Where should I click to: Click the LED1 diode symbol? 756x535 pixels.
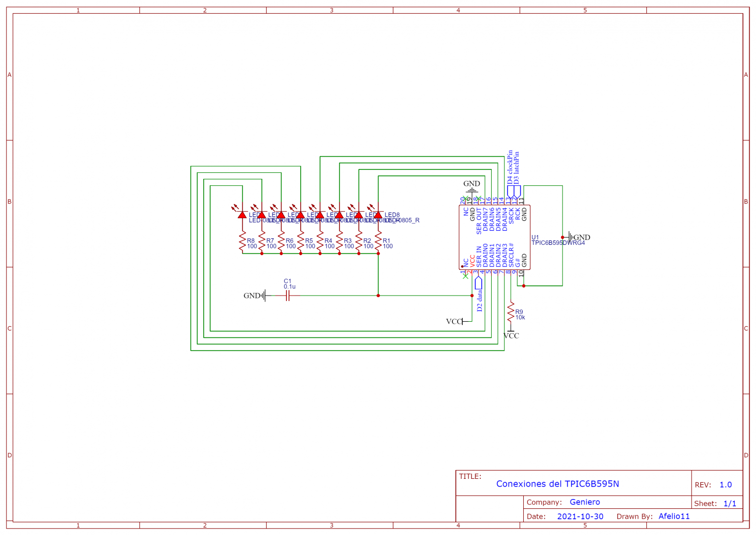(242, 215)
